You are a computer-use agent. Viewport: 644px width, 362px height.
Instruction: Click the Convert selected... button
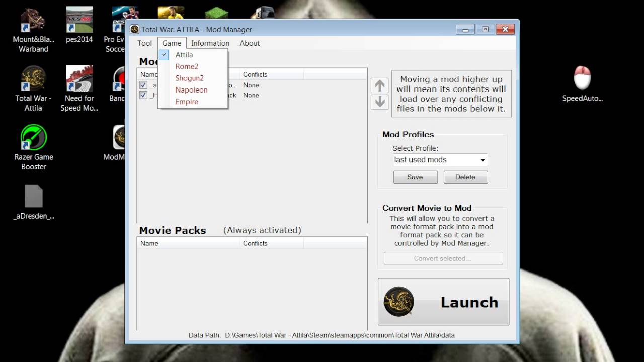(443, 258)
